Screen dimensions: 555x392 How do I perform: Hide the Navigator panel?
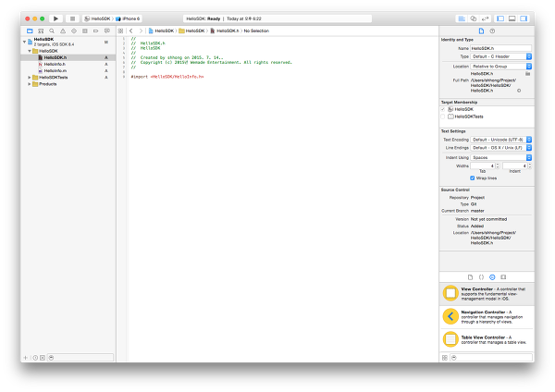pyautogui.click(x=500, y=18)
